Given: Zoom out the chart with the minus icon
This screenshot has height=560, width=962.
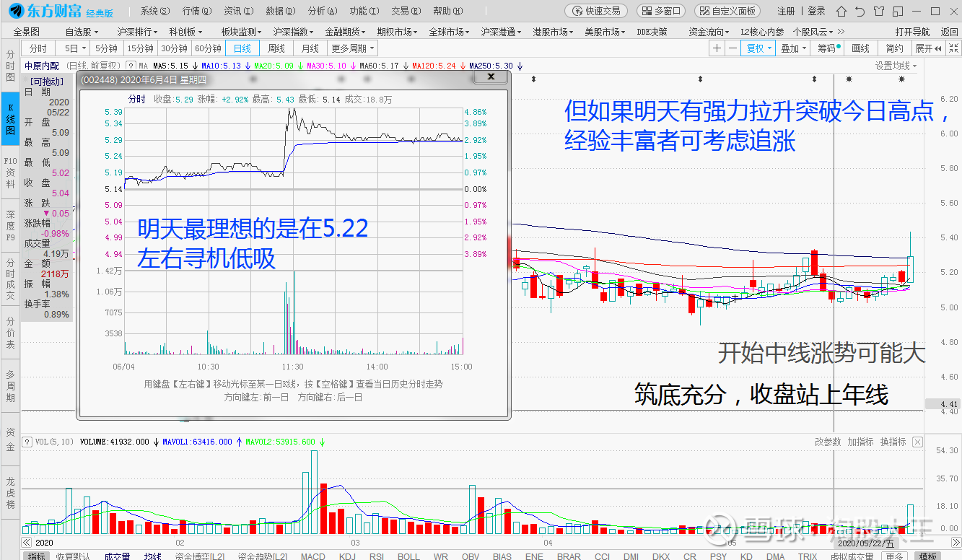Looking at the screenshot, I should [x=733, y=48].
